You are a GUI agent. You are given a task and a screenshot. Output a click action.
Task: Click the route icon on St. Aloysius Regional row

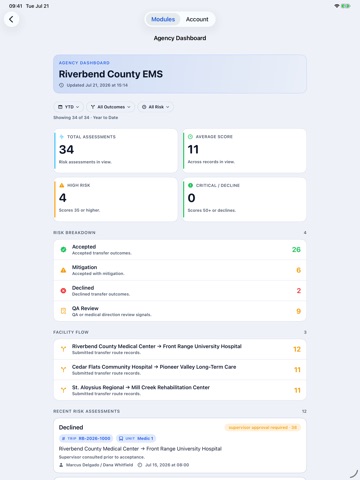coord(63,390)
